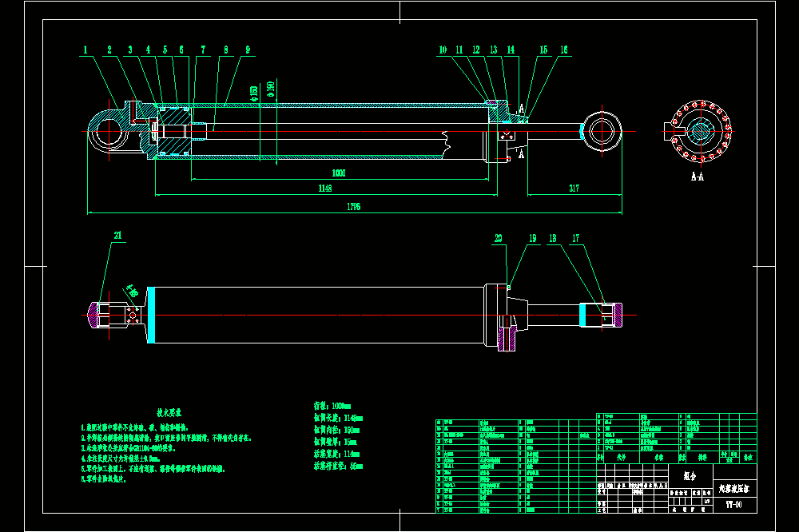Select part balloon number 10

pyautogui.click(x=443, y=50)
